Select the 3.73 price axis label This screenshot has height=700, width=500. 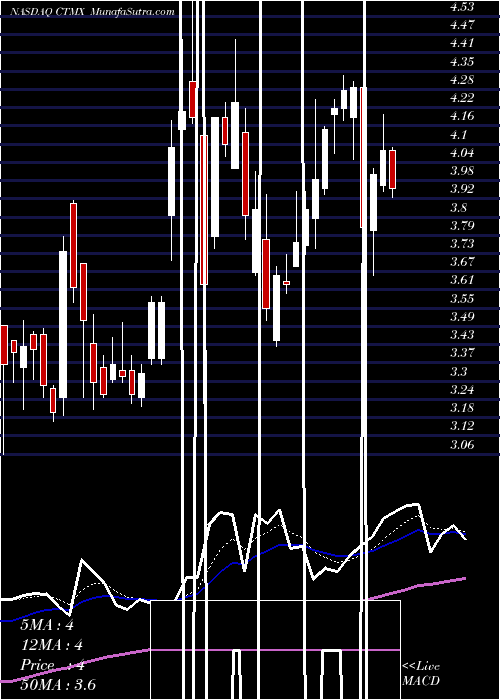click(x=462, y=244)
